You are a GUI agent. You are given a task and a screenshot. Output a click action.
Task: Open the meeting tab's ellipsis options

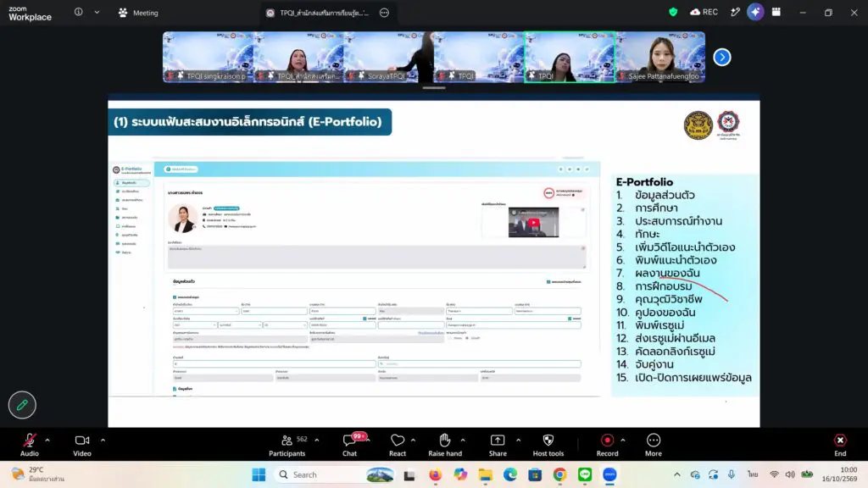click(x=384, y=13)
